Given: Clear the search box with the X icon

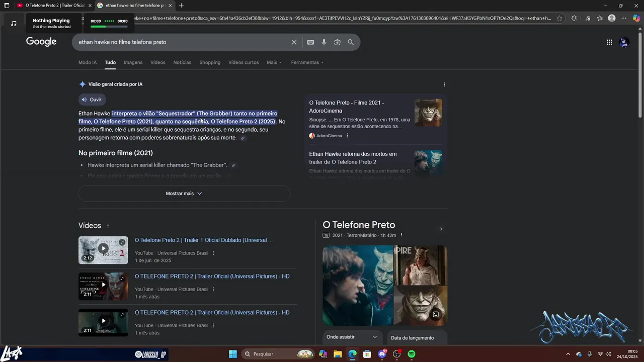Looking at the screenshot, I should 294,42.
